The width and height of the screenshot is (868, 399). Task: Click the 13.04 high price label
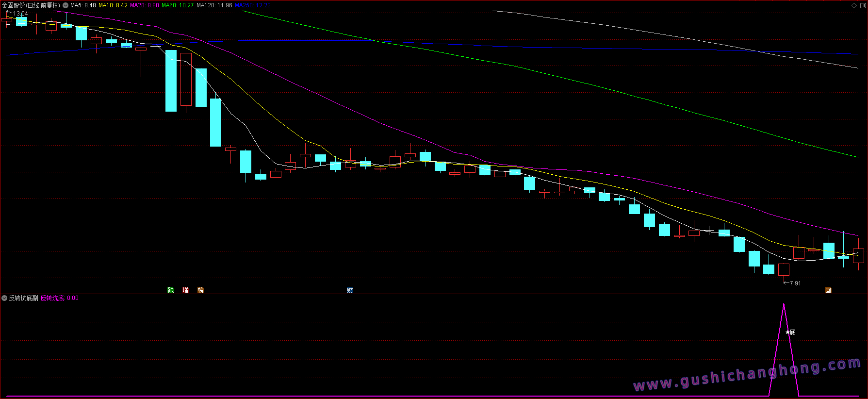coord(20,14)
